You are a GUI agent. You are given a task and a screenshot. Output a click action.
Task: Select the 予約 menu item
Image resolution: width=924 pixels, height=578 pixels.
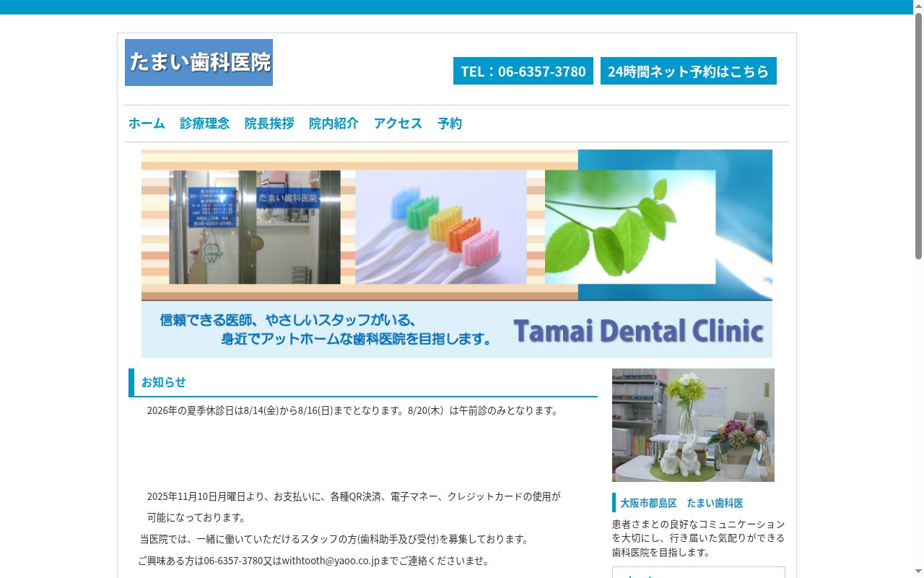pos(450,124)
